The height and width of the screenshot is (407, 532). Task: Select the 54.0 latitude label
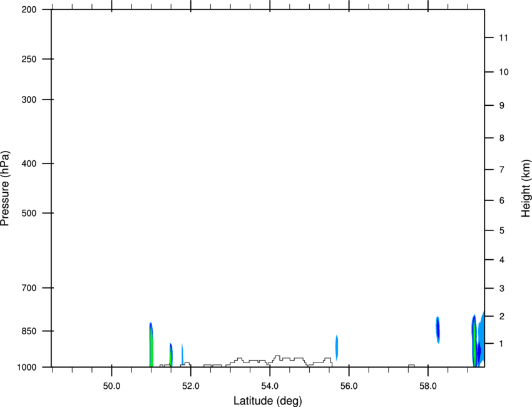click(x=270, y=386)
